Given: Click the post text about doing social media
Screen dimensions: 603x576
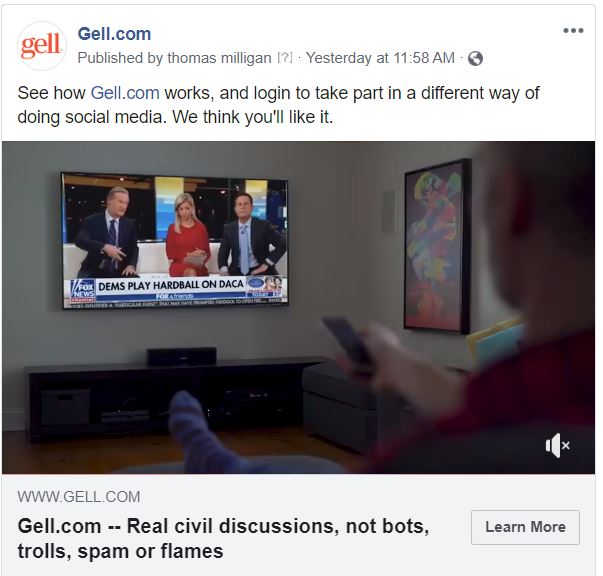Looking at the screenshot, I should (278, 105).
